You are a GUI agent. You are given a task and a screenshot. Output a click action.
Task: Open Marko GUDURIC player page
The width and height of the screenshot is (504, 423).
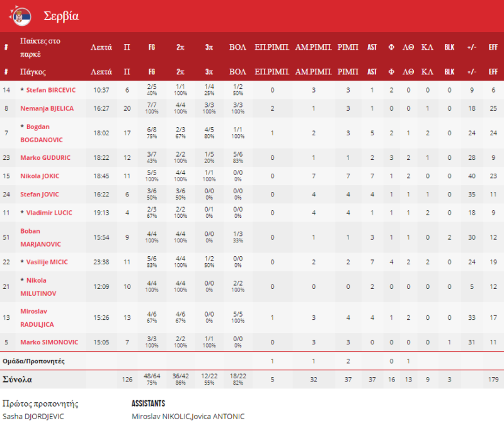44,157
